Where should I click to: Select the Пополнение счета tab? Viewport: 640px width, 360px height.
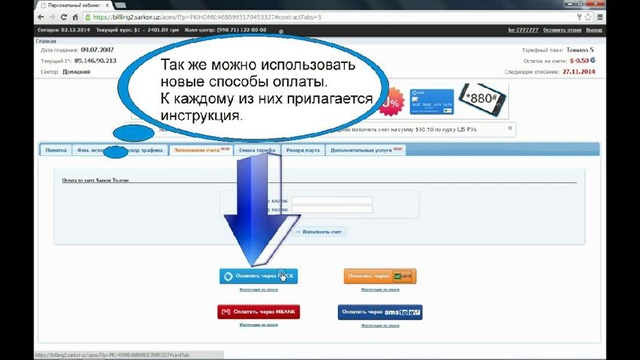[x=201, y=150]
